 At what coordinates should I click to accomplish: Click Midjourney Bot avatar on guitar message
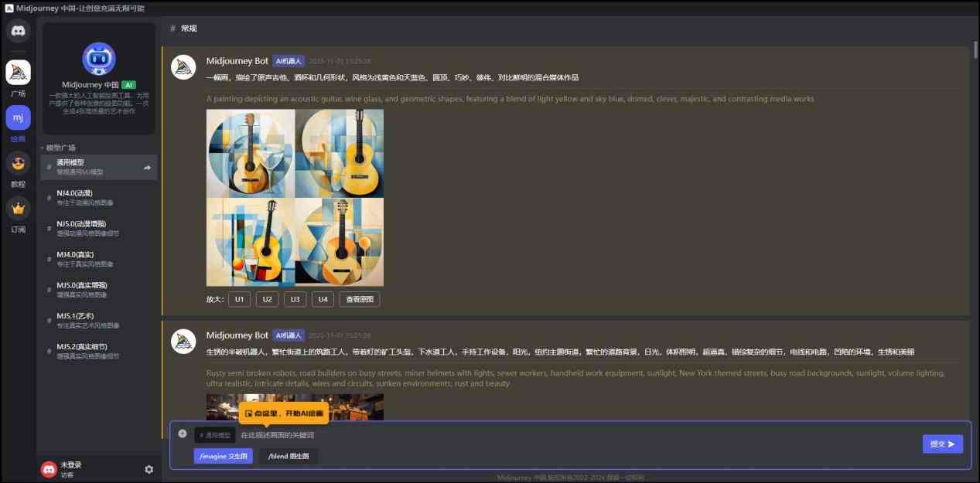point(183,67)
